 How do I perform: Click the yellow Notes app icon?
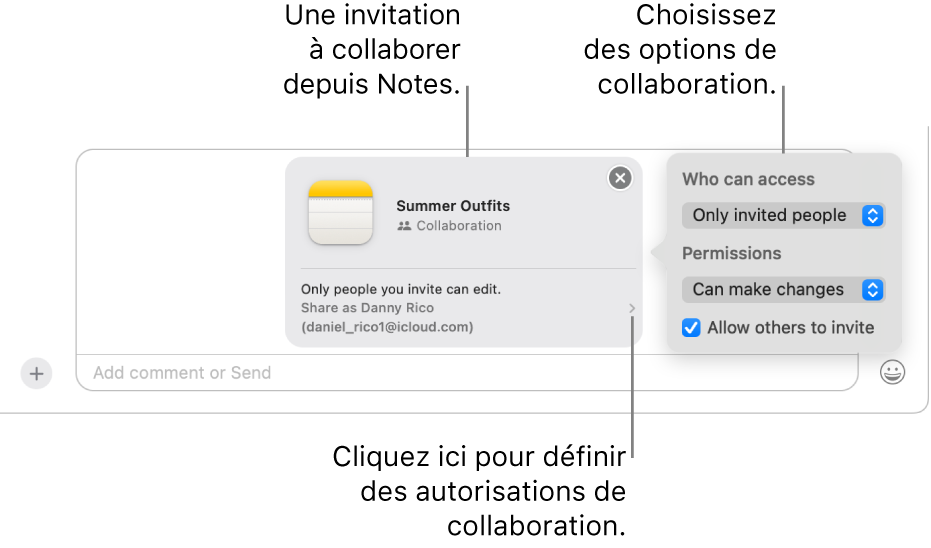pos(340,213)
